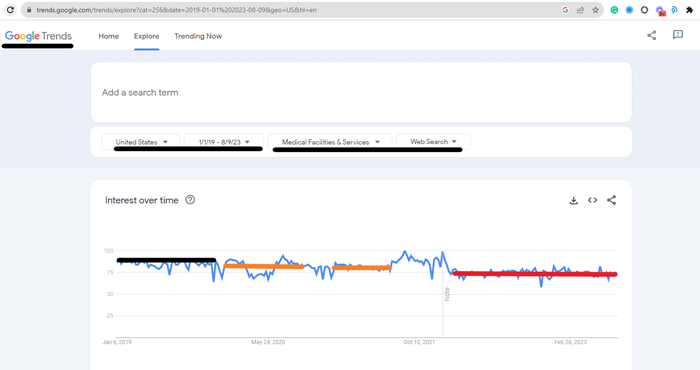
Task: Click the share icon in Trends header
Action: coord(651,35)
